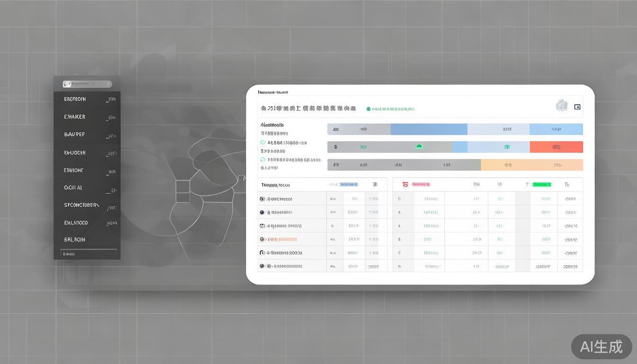Screen dimensions: 637x364
Task: Click the small square icon at top-right of dashboard
Action: pyautogui.click(x=577, y=107)
